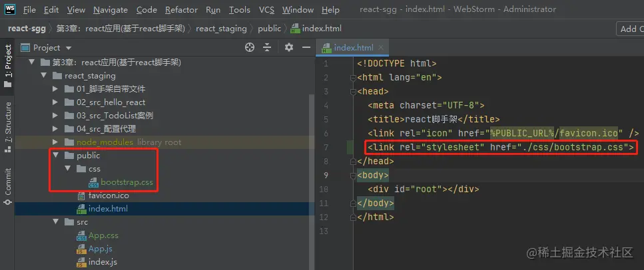The image size is (644, 270).
Task: Collapse the public folder arrow
Action: point(55,156)
